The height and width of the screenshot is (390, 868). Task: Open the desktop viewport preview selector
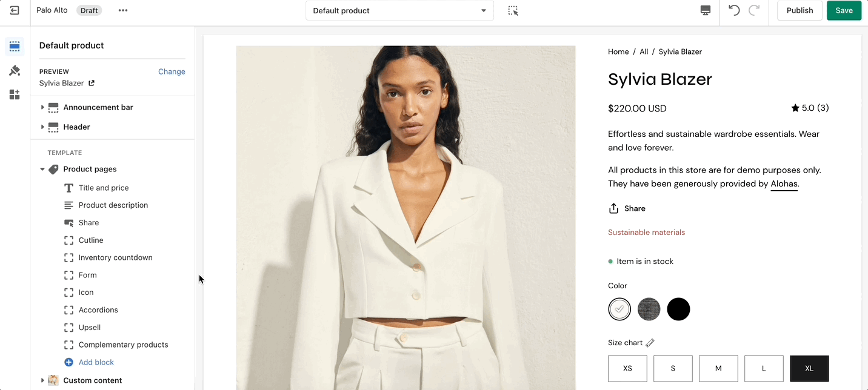[x=705, y=10]
